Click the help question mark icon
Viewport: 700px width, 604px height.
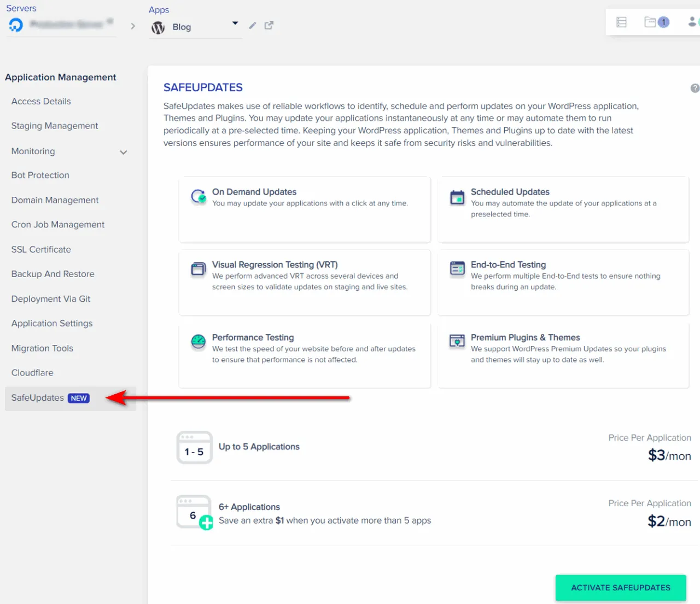[695, 88]
